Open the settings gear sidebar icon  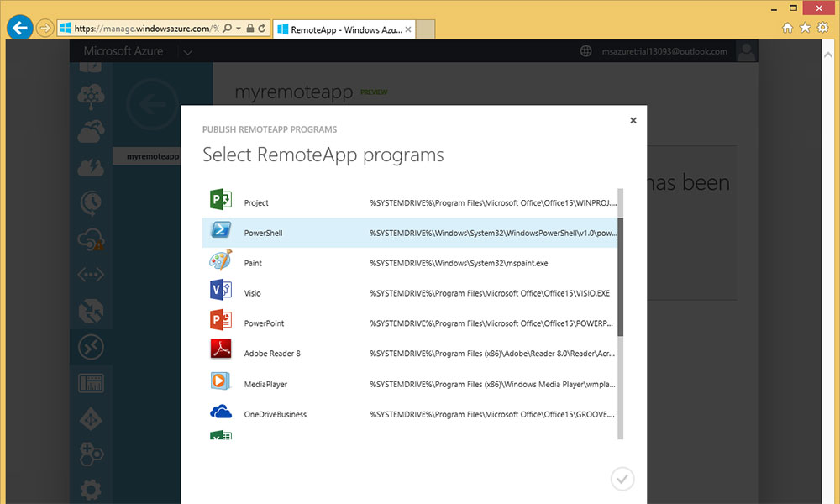tap(91, 490)
